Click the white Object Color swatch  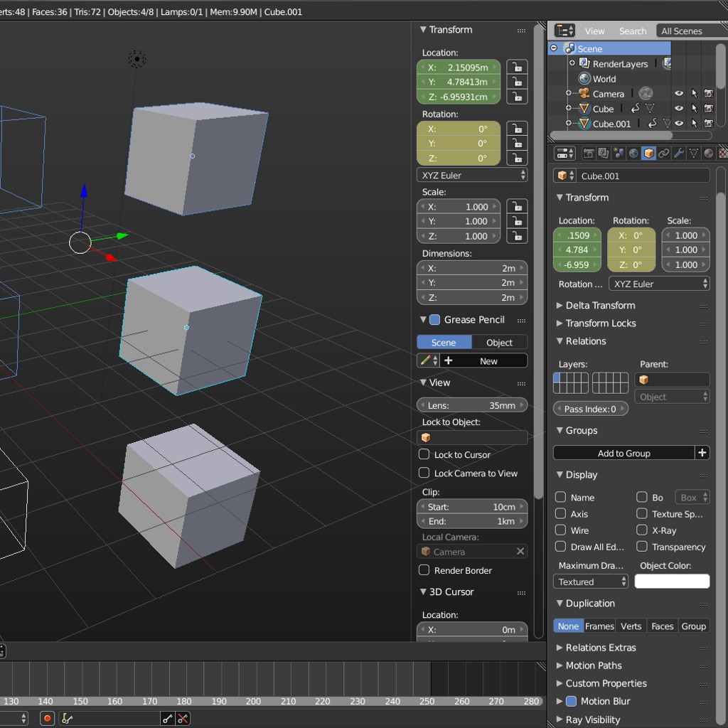[671, 581]
